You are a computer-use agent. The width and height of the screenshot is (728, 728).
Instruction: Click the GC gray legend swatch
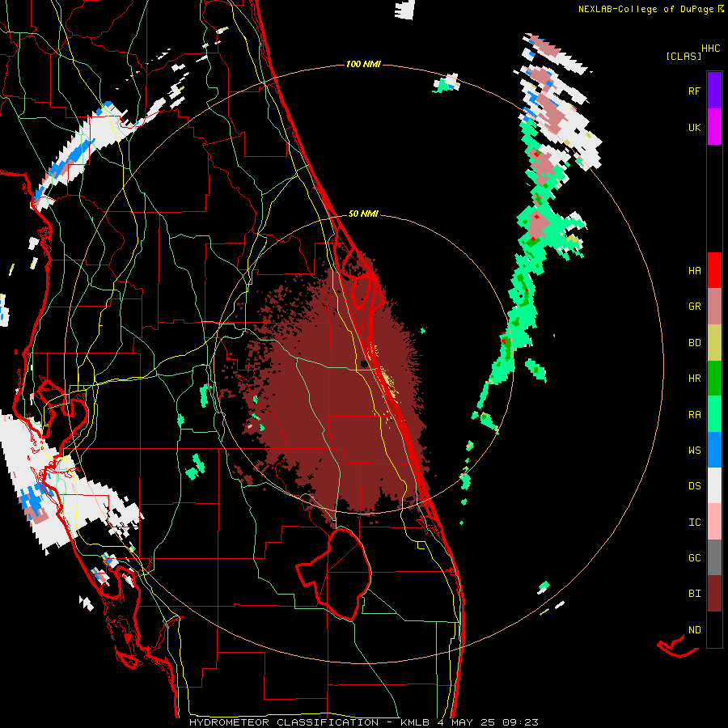point(714,557)
